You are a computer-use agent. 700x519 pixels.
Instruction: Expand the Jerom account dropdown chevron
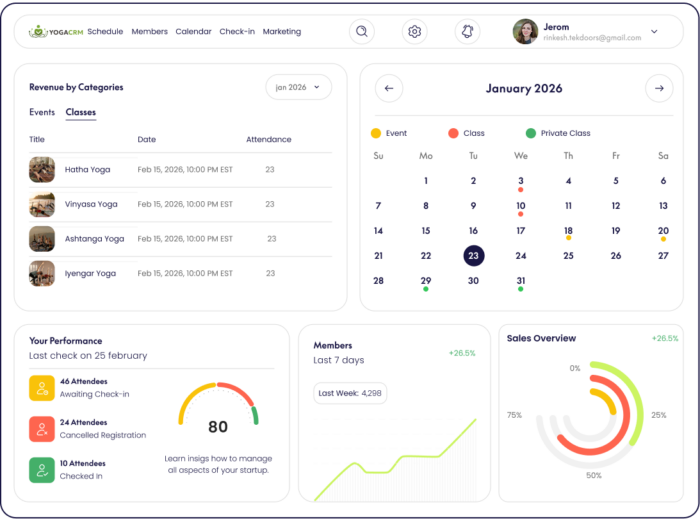(654, 32)
